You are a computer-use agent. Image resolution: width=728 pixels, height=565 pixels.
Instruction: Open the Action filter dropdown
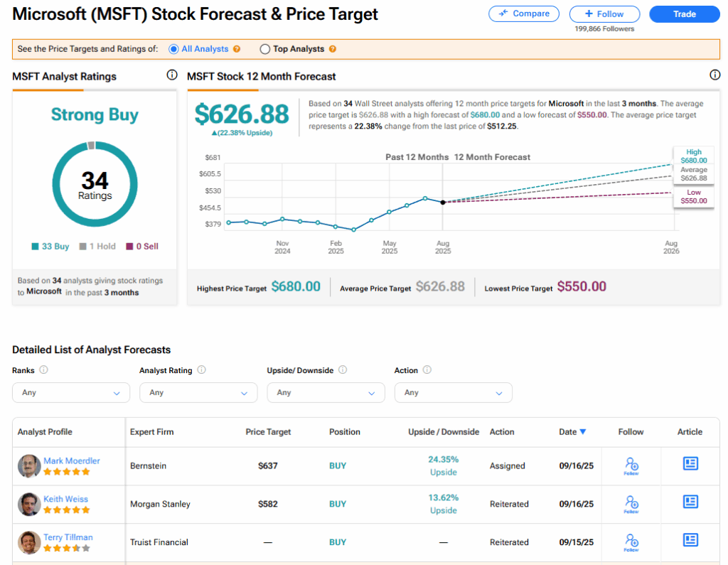point(453,392)
